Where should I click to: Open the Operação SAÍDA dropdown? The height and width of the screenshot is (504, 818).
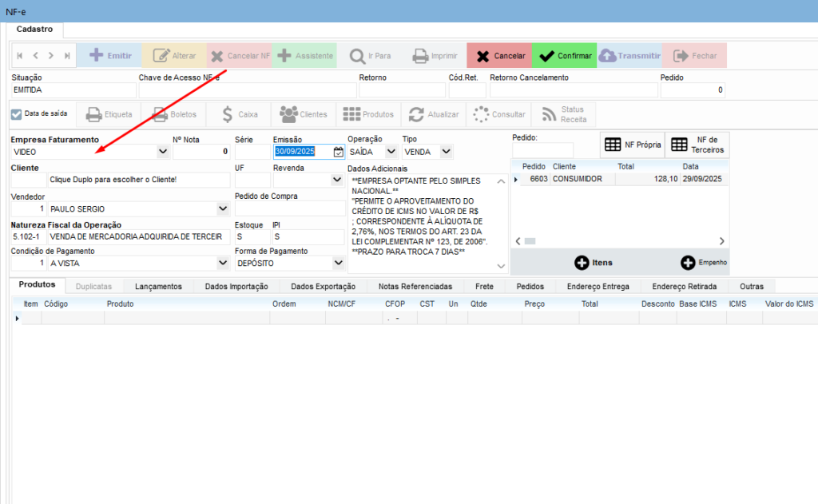tap(391, 152)
